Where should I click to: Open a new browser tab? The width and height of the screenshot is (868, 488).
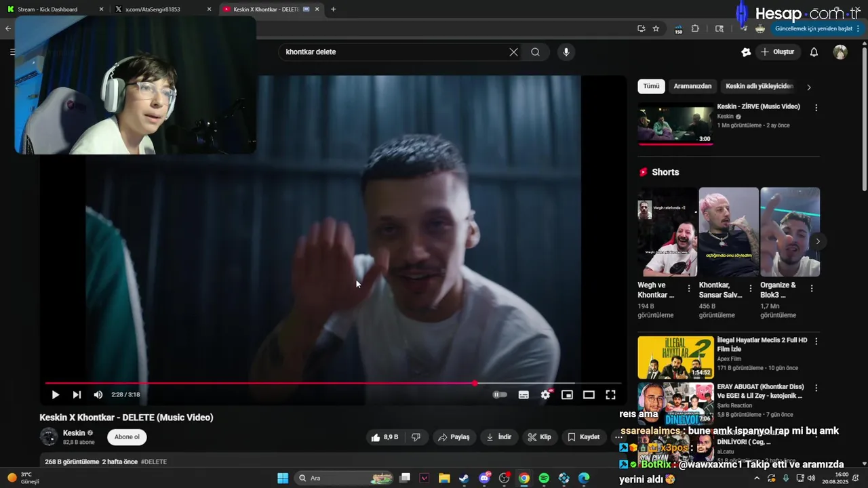tap(333, 9)
